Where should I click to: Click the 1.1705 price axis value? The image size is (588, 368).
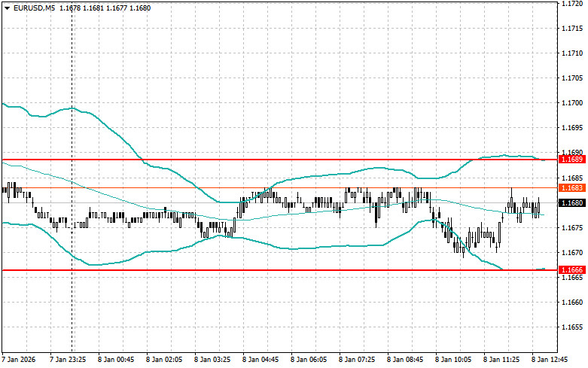pos(572,78)
